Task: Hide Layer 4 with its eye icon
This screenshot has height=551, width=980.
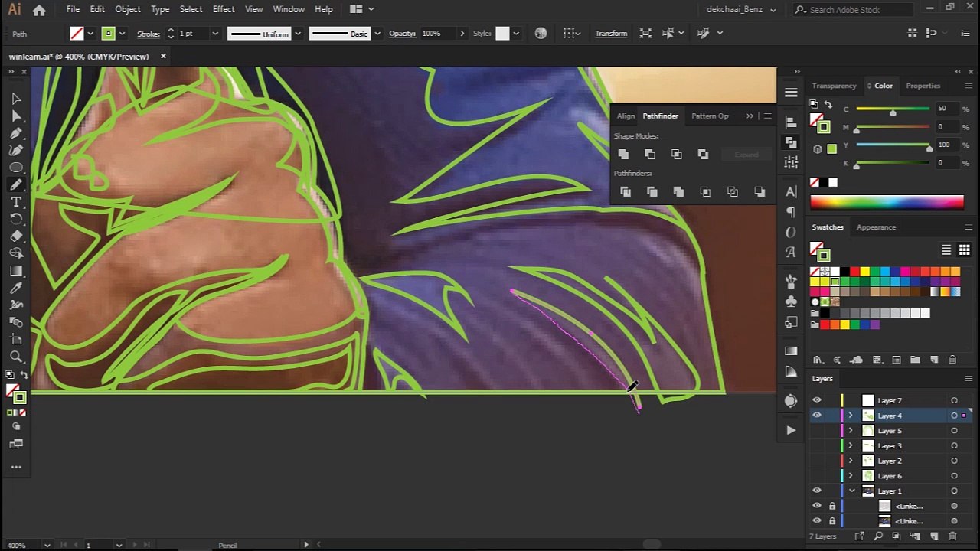Action: pos(817,416)
